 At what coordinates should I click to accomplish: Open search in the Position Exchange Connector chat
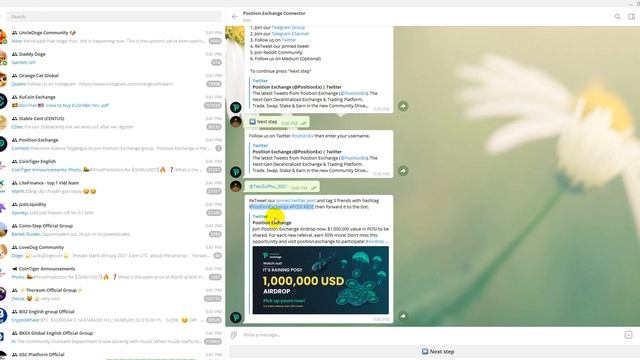coord(618,17)
